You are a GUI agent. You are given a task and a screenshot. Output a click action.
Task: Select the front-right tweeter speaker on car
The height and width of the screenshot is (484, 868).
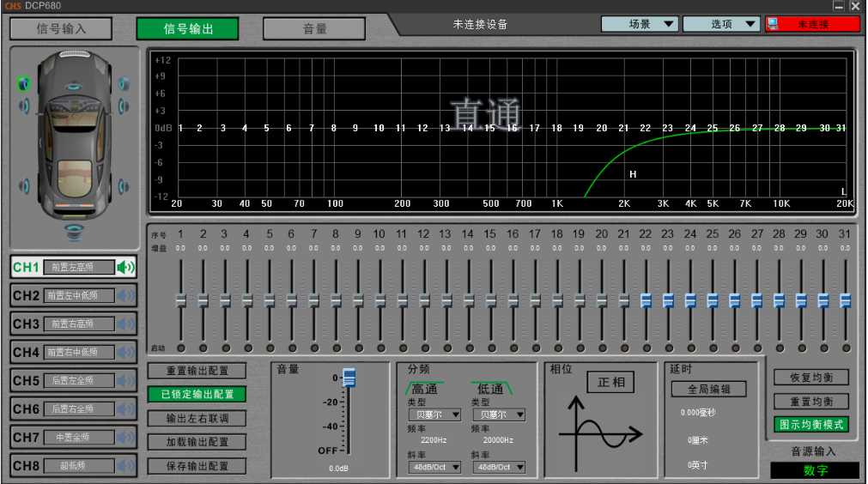point(124,83)
